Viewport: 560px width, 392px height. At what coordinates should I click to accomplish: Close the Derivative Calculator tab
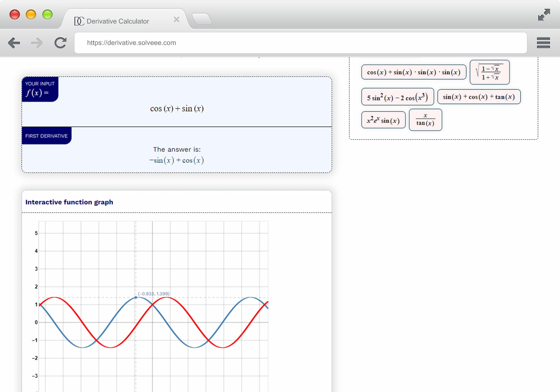(176, 20)
